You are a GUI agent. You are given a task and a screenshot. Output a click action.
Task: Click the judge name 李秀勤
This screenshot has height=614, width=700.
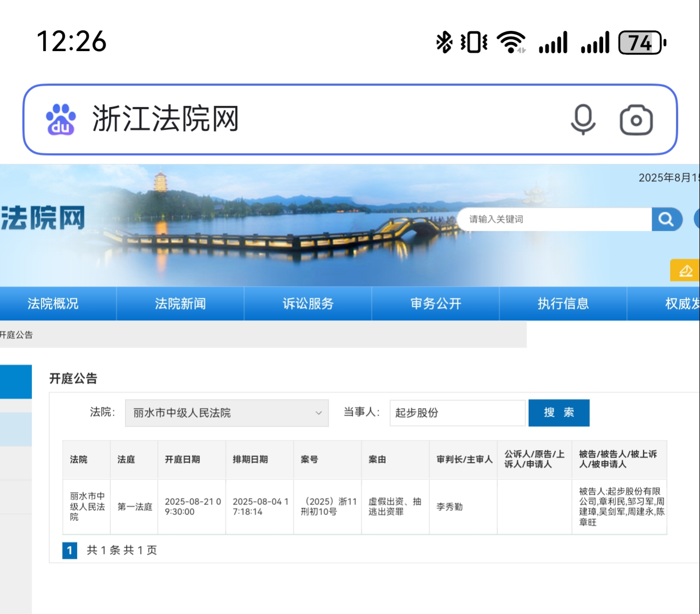point(449,507)
